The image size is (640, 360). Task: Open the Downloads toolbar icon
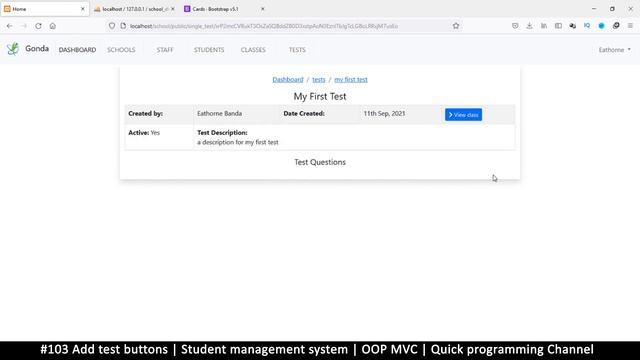point(529,26)
